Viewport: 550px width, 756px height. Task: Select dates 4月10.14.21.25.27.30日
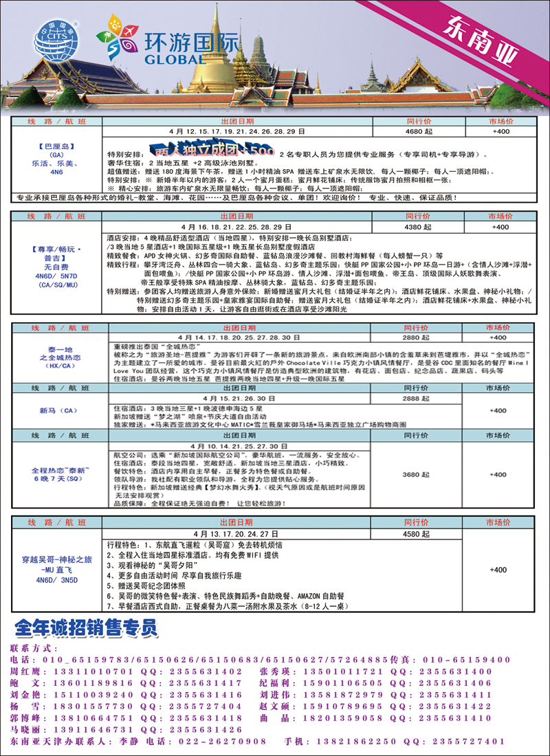(x=239, y=446)
